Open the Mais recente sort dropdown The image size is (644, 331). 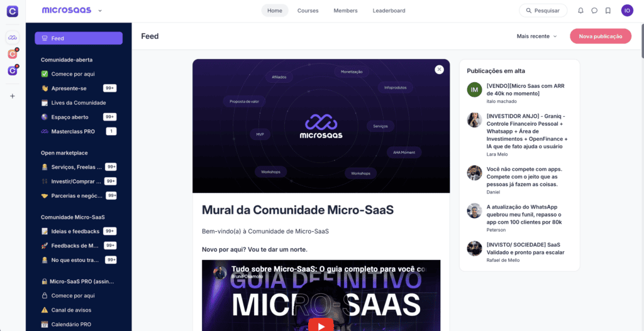coord(536,36)
